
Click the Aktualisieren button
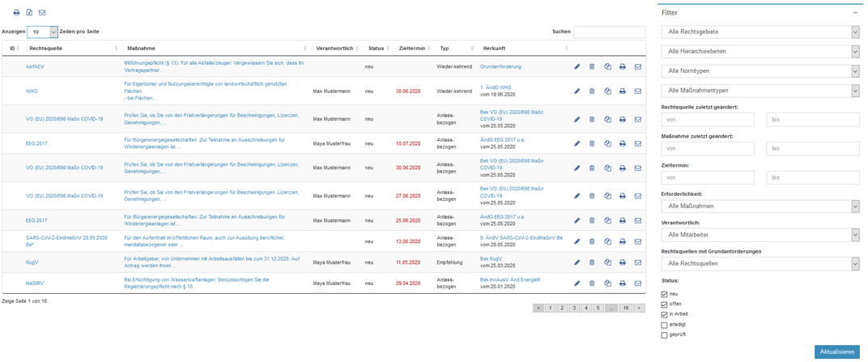coord(837,352)
